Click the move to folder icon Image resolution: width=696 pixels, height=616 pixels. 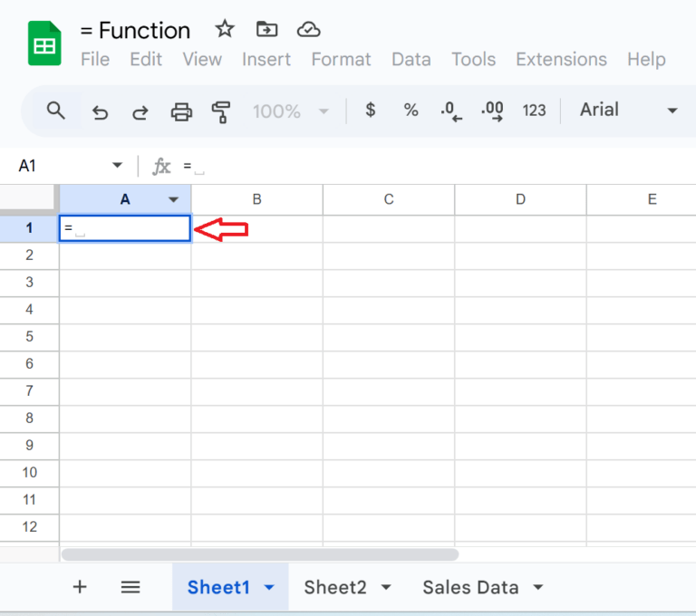(x=266, y=29)
